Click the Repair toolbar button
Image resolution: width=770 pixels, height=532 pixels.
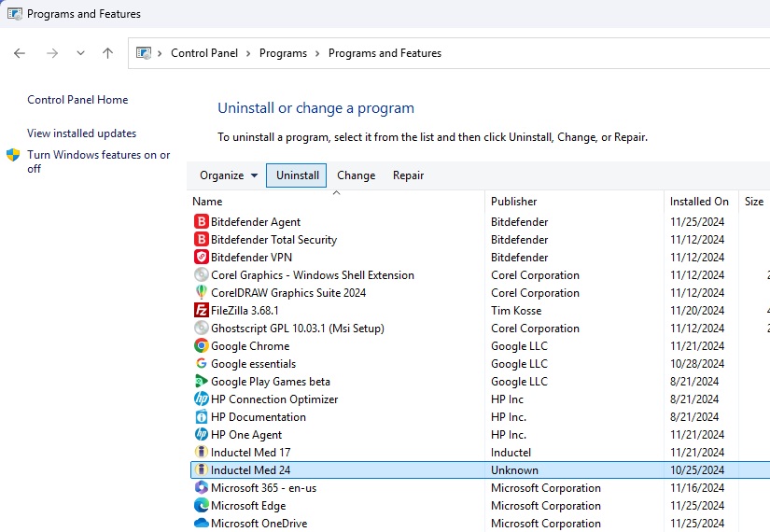[x=408, y=175]
